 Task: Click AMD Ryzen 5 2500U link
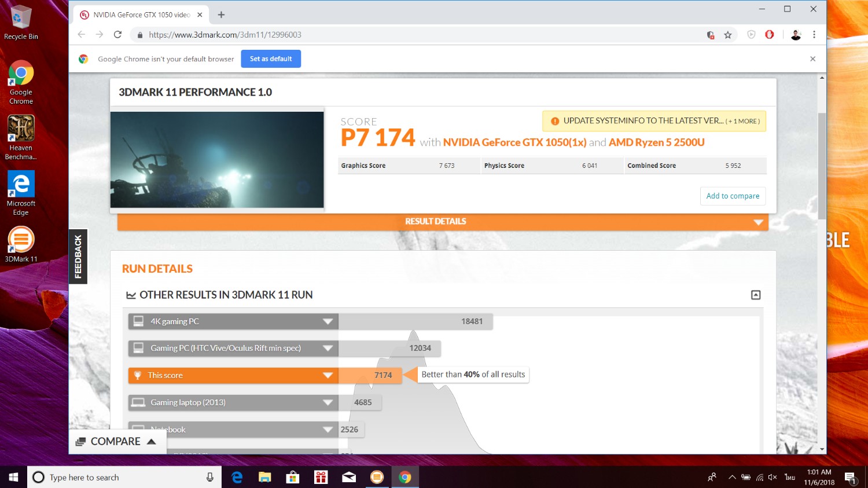[x=657, y=142]
